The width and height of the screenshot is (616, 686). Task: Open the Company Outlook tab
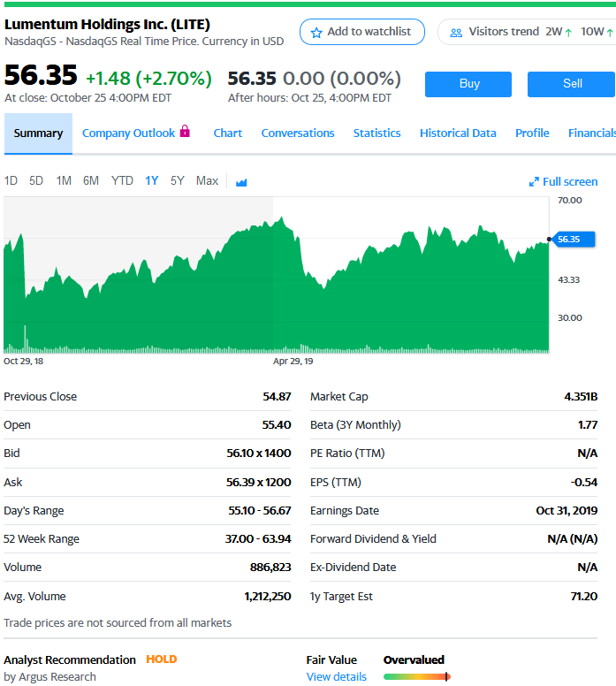pyautogui.click(x=136, y=133)
